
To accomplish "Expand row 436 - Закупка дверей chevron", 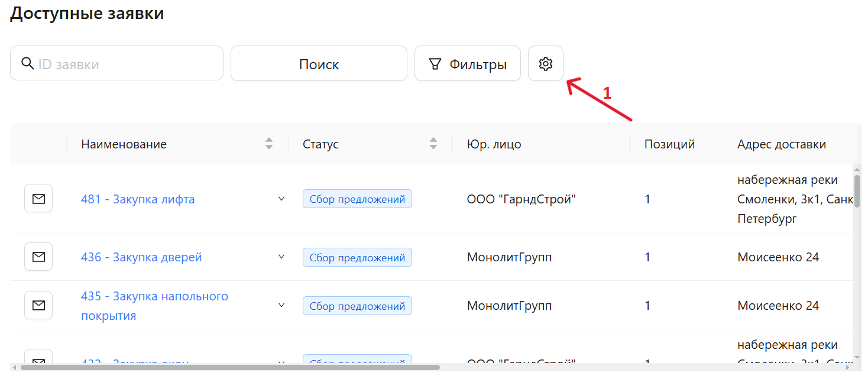I will click(x=281, y=257).
